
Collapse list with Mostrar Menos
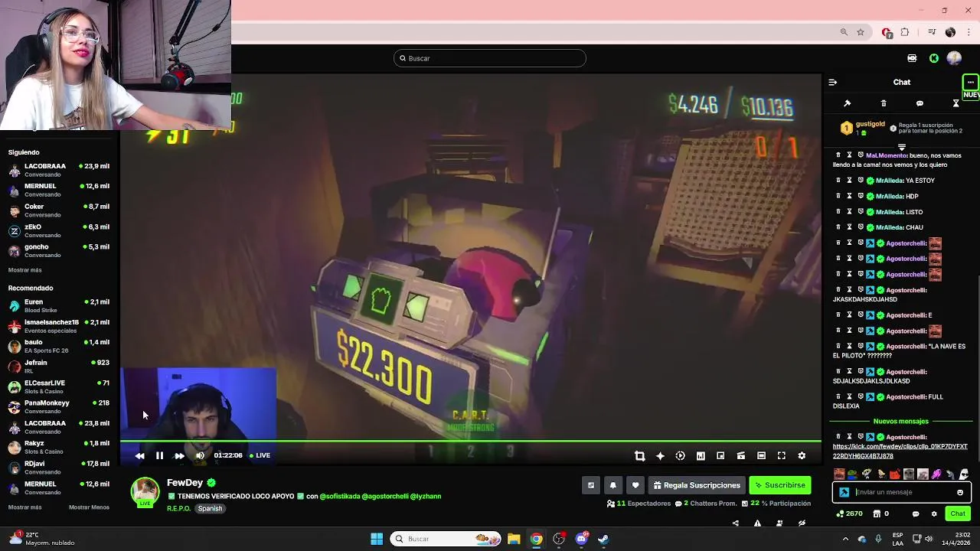89,507
